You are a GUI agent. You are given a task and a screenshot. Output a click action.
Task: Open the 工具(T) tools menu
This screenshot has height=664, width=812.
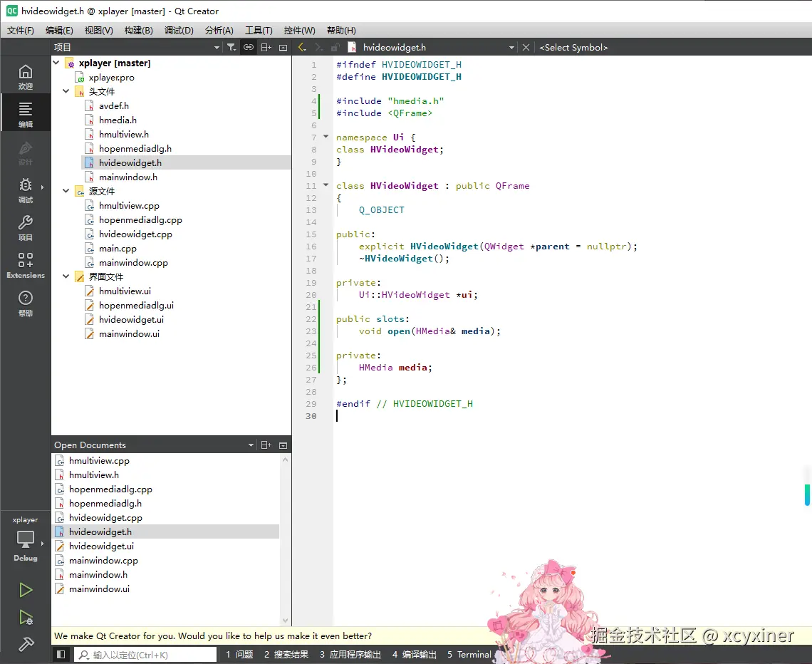click(259, 31)
